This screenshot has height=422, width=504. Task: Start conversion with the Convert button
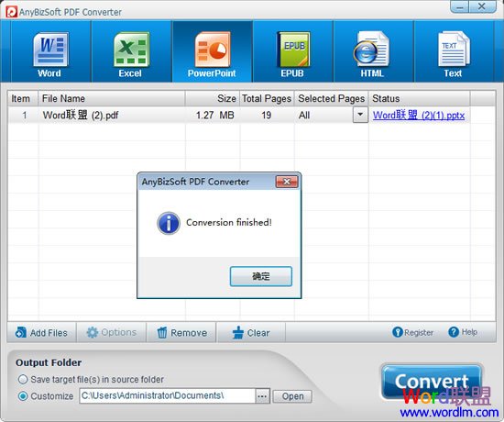[x=432, y=382]
